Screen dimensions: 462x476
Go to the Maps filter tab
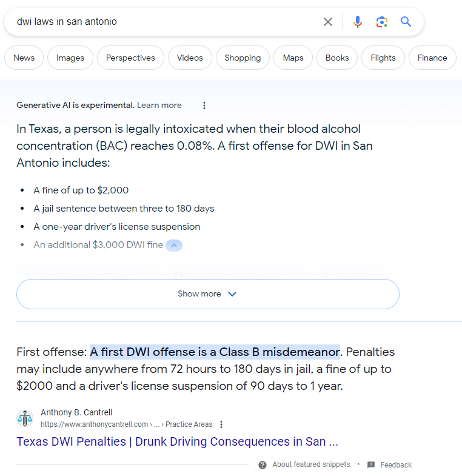pyautogui.click(x=293, y=58)
